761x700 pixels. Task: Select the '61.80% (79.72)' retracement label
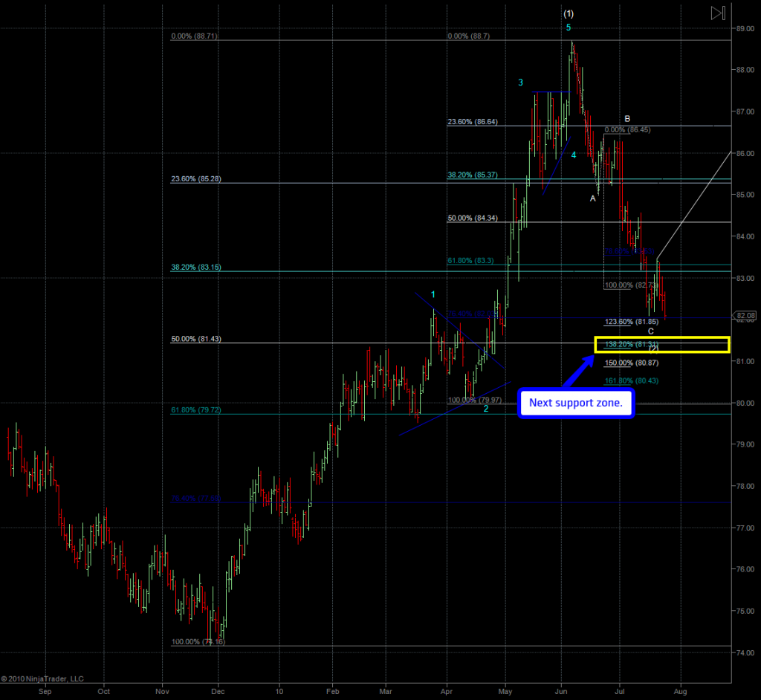[x=196, y=410]
